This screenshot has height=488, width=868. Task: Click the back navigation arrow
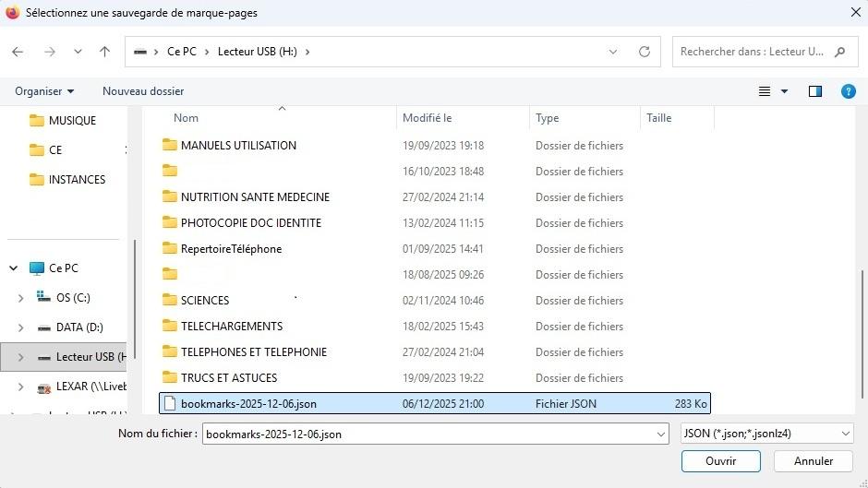18,52
